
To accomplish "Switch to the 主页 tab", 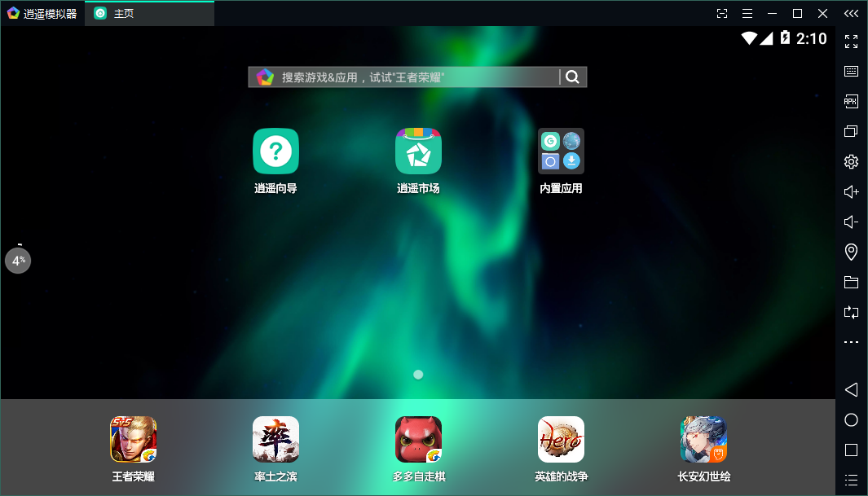I will coord(149,13).
